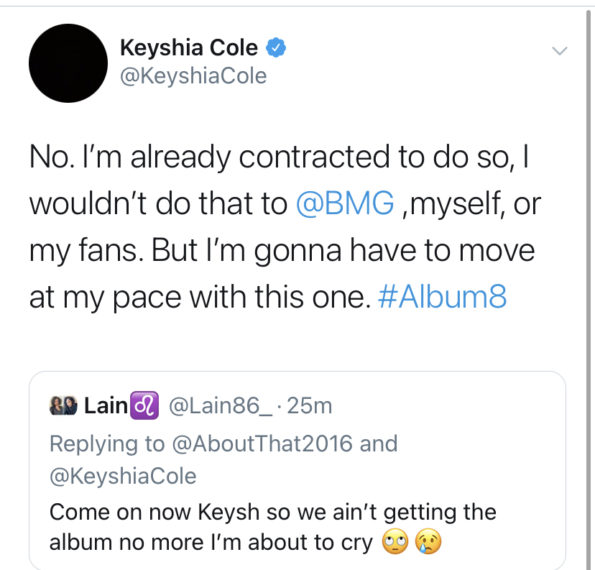The height and width of the screenshot is (570, 595).
Task: Click Lain's small profile photo
Action: coord(63,406)
